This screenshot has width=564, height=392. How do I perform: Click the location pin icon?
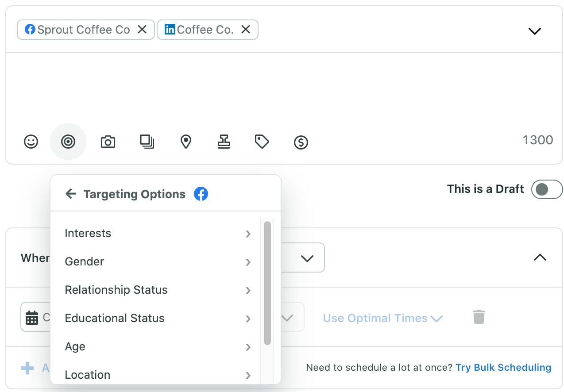pos(185,142)
